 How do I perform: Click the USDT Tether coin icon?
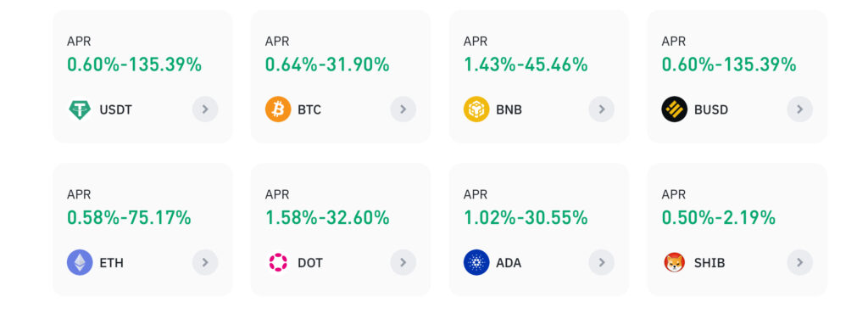pyautogui.click(x=80, y=109)
